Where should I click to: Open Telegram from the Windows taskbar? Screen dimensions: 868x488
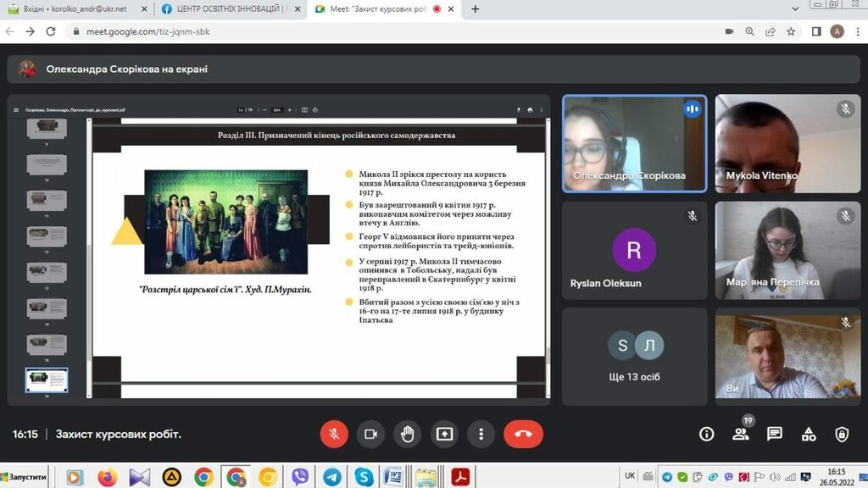331,477
